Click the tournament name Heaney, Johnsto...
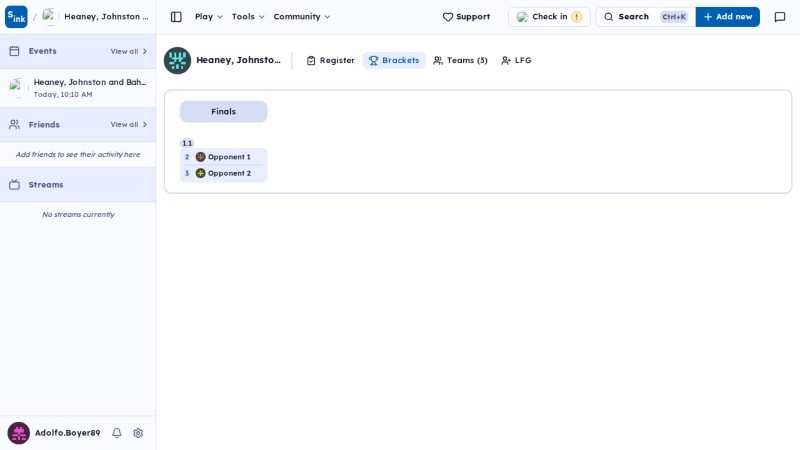Viewport: 800px width, 450px height. 238,60
